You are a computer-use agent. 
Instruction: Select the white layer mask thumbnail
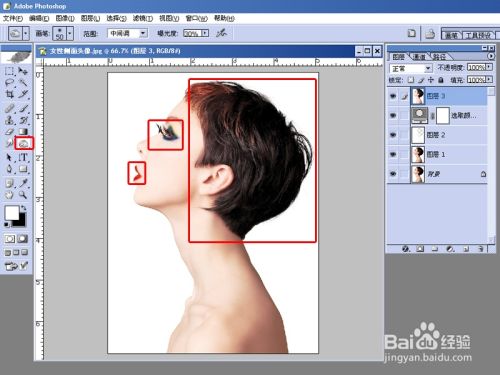click(x=442, y=116)
